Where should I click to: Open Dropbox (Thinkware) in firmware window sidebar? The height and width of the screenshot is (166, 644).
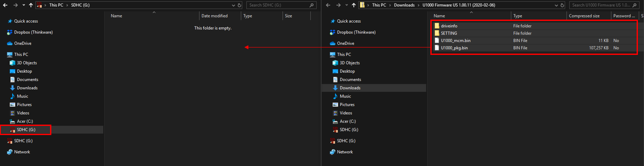tap(356, 32)
